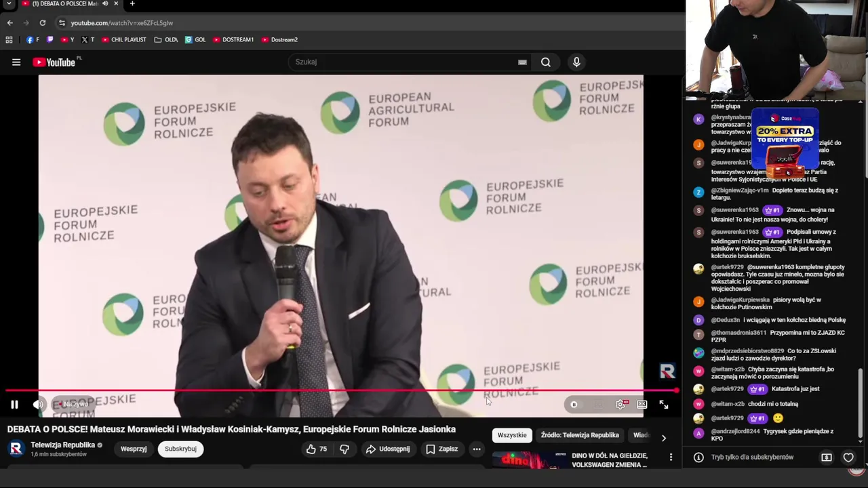Reload the page with the refresh icon
Image resolution: width=868 pixels, height=488 pixels.
tap(42, 23)
